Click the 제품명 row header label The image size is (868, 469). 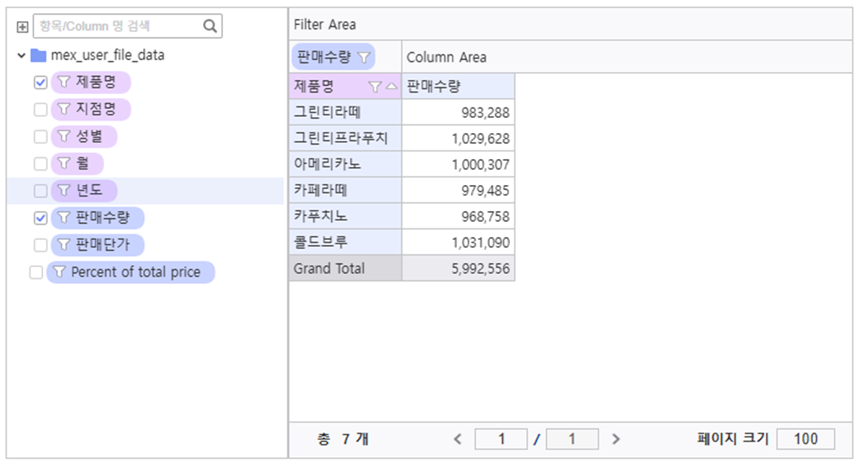click(314, 87)
